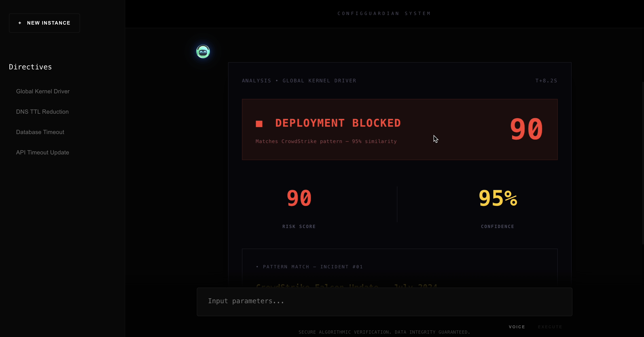
Task: Click the CrowdStrike pattern similarity text
Action: pos(326,141)
